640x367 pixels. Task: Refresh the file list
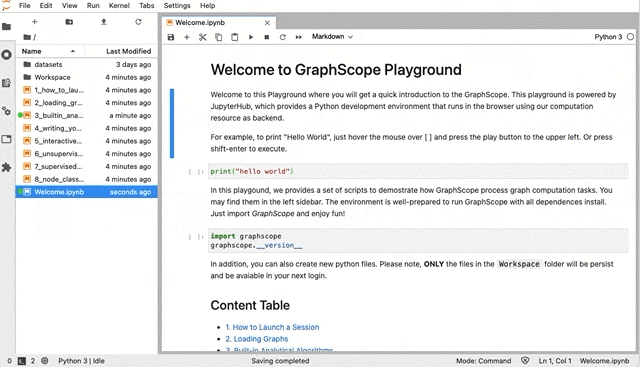coord(138,22)
